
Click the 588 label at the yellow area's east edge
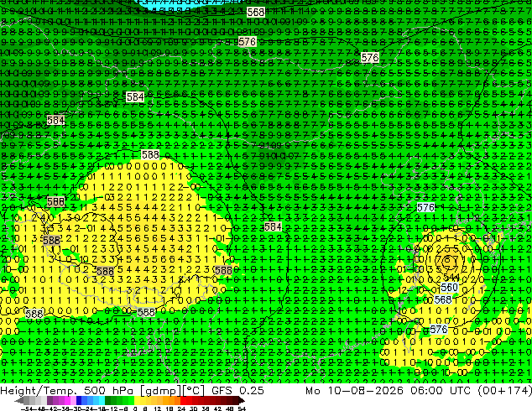pyautogui.click(x=223, y=270)
